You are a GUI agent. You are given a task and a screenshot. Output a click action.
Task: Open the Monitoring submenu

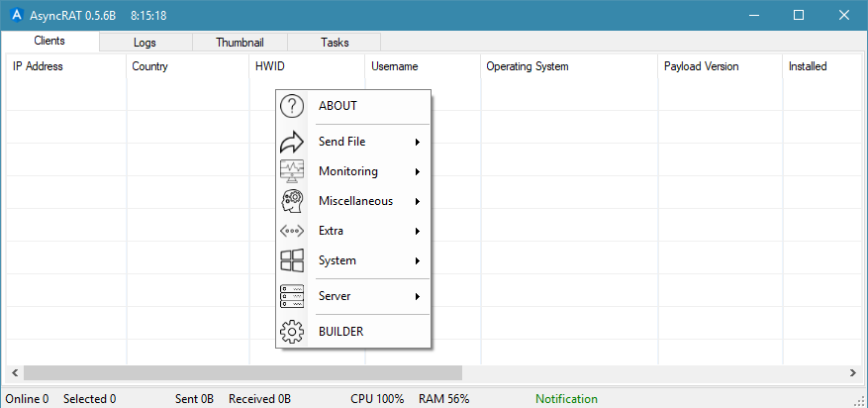[x=353, y=171]
